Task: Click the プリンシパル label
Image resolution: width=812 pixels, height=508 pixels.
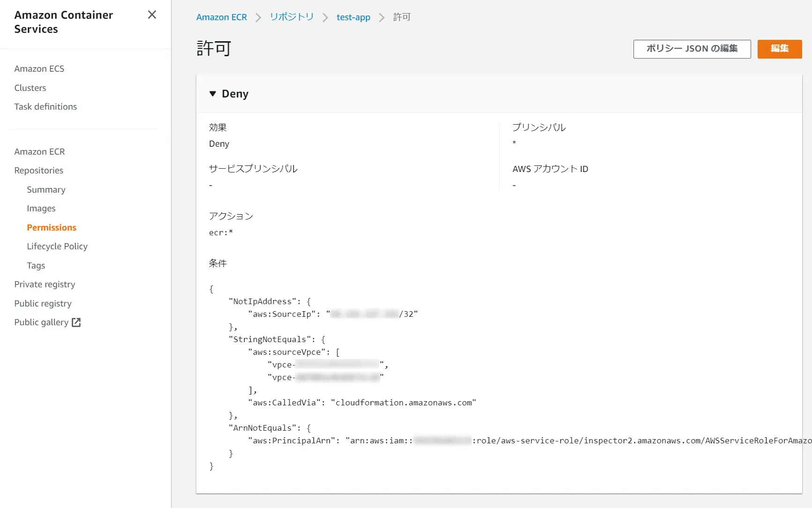Action: pos(539,127)
